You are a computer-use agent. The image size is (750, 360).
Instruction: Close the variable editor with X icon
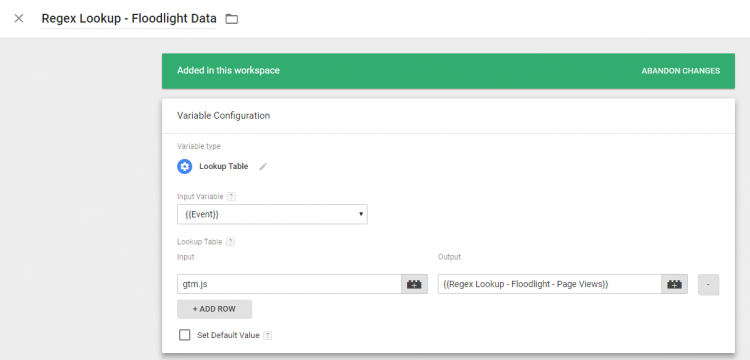tap(19, 19)
